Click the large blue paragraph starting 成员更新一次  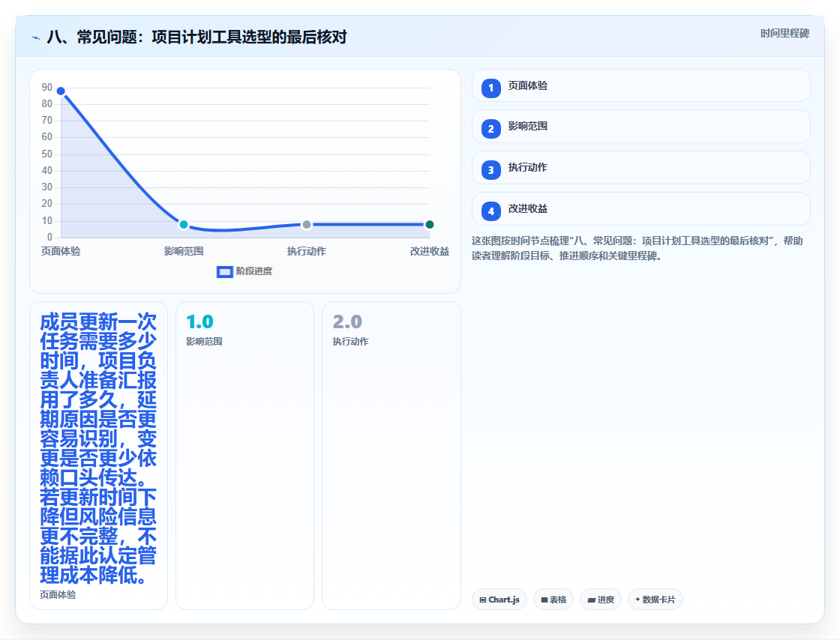[x=98, y=448]
